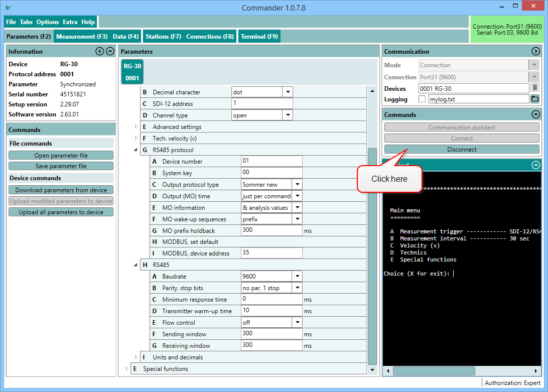
Task: Click mylog.txt logging filename field
Action: (x=479, y=99)
